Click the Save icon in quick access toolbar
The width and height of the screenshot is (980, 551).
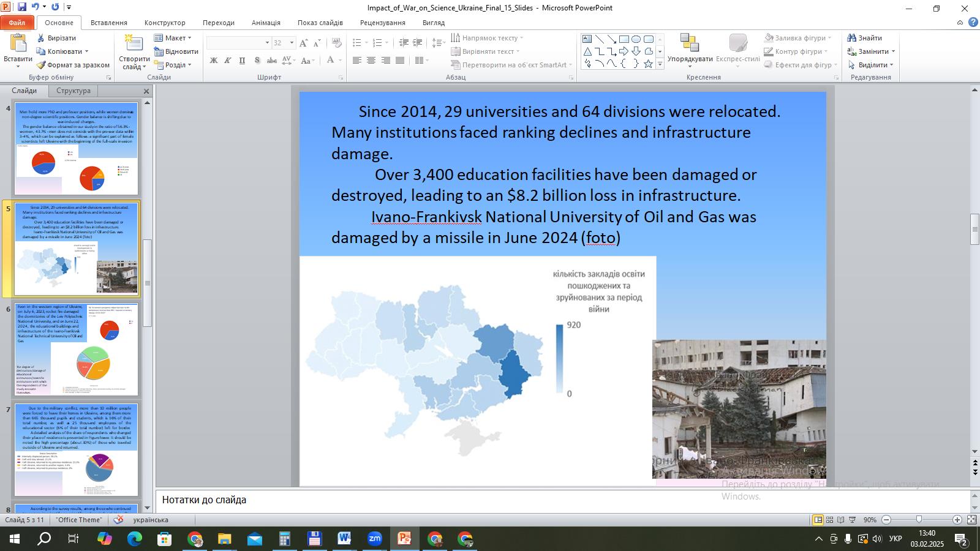coord(22,7)
